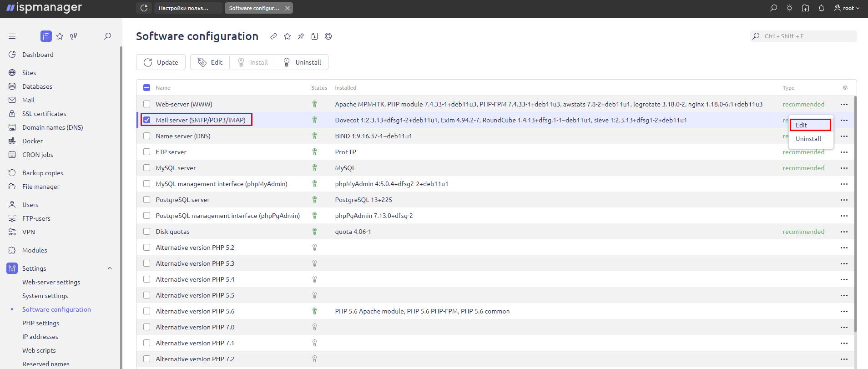
Task: Click the Uninstall toolbar button
Action: coord(302,62)
